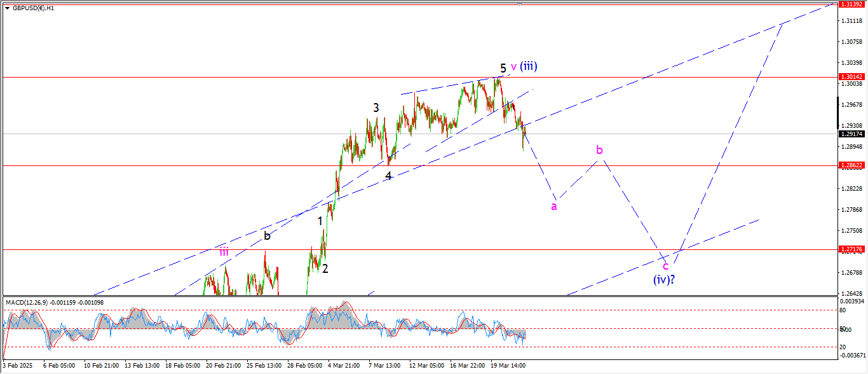
Task: Click the current price tag 1.29174
Action: click(850, 134)
